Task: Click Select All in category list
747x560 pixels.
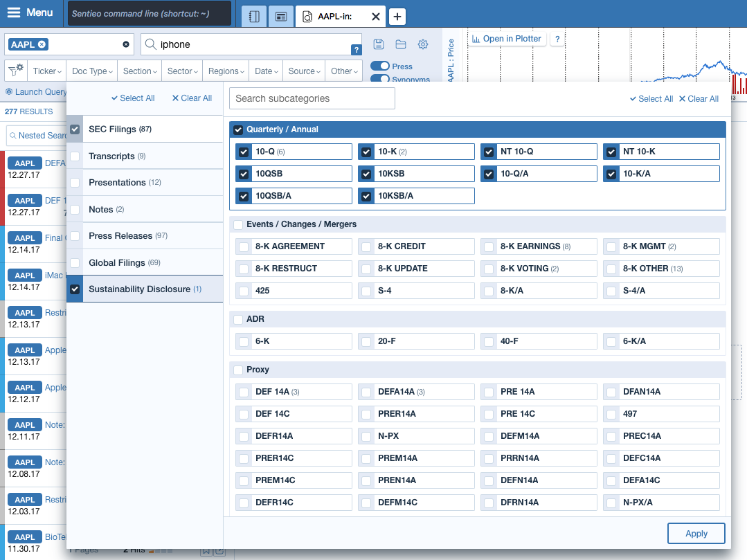Action: (133, 98)
